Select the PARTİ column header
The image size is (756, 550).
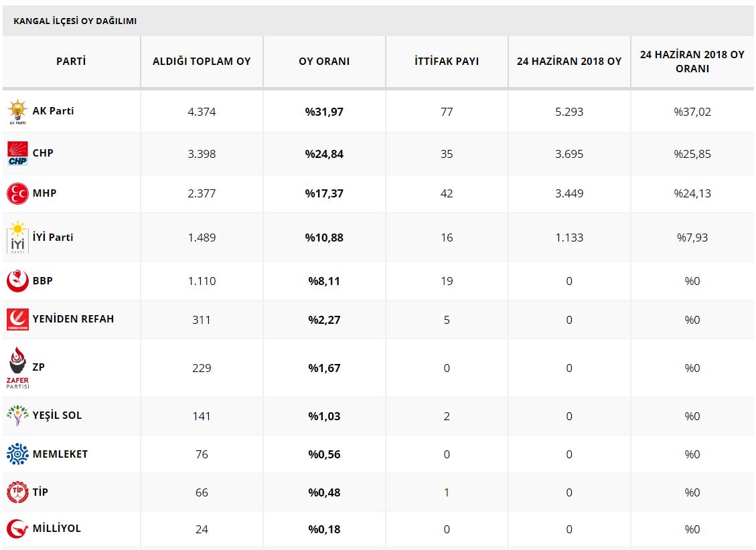(x=71, y=61)
